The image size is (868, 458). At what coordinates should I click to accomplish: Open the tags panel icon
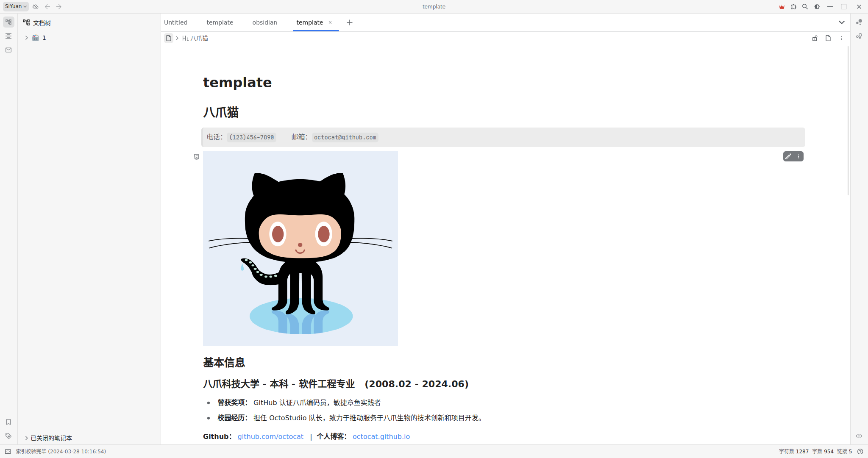pos(8,436)
